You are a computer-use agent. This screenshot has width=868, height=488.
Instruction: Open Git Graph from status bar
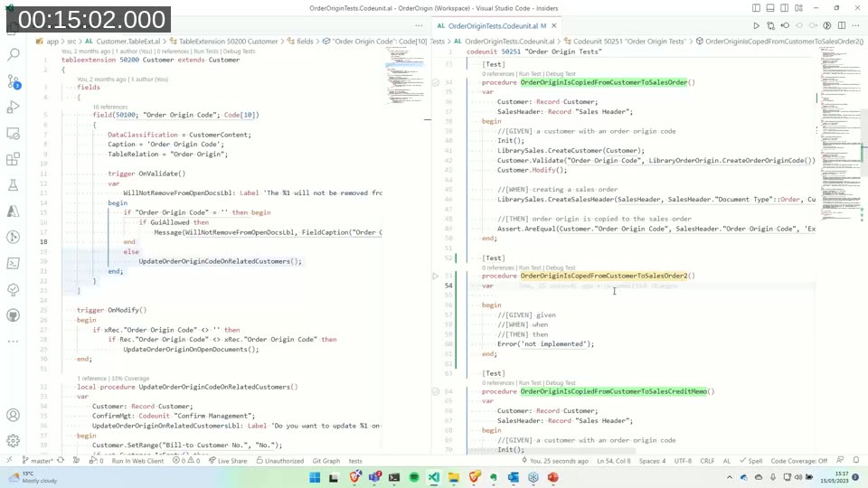326,460
